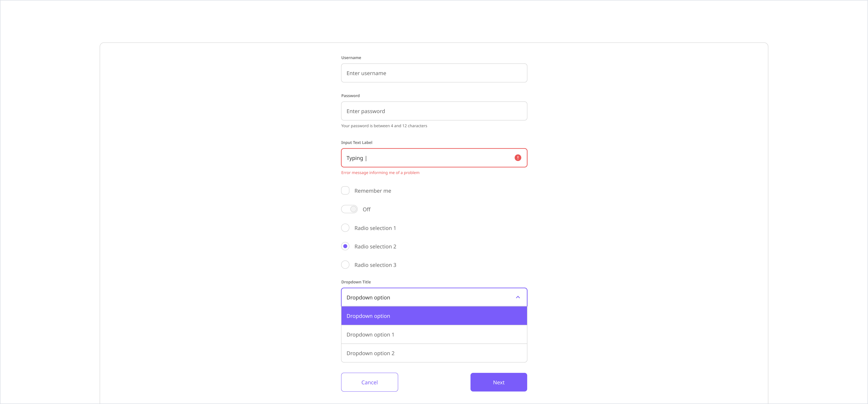This screenshot has width=868, height=404.
Task: Select Radio selection 1
Action: [345, 228]
